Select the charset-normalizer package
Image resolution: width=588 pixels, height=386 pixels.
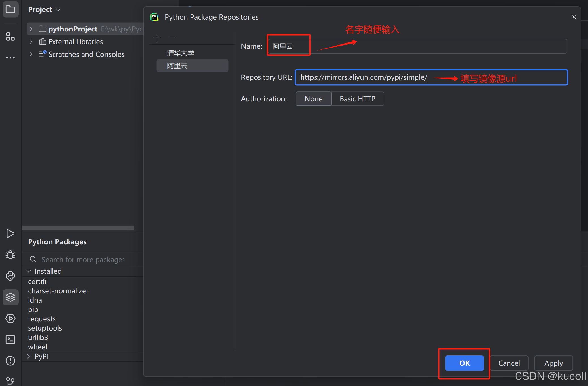point(58,291)
